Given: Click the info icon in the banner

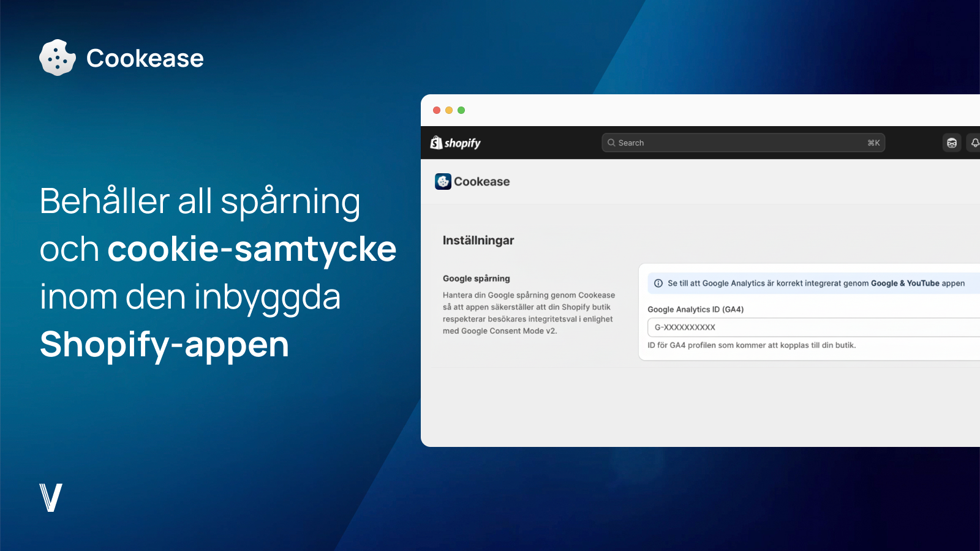Looking at the screenshot, I should (658, 283).
